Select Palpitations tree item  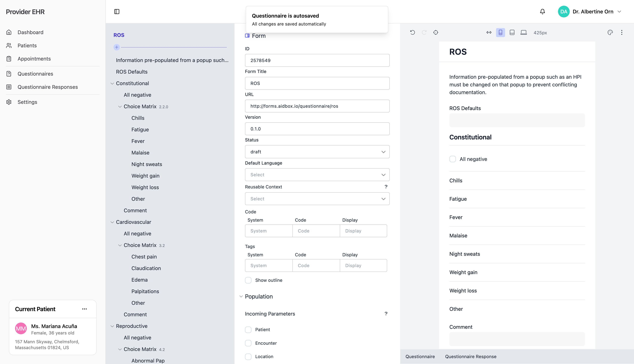coord(145,292)
